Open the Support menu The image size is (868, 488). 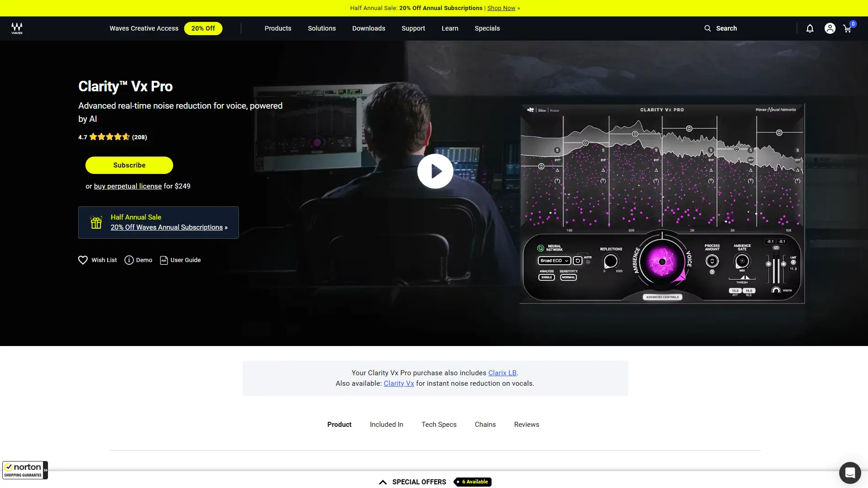point(413,28)
